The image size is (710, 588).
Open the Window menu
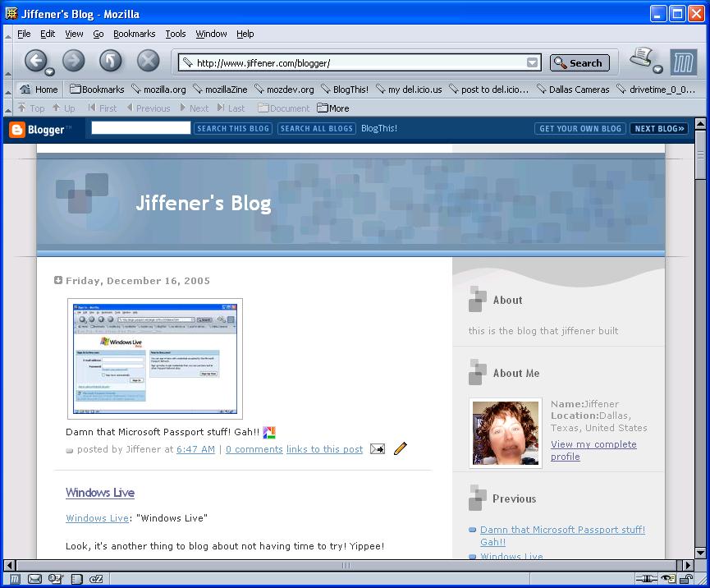coord(211,34)
